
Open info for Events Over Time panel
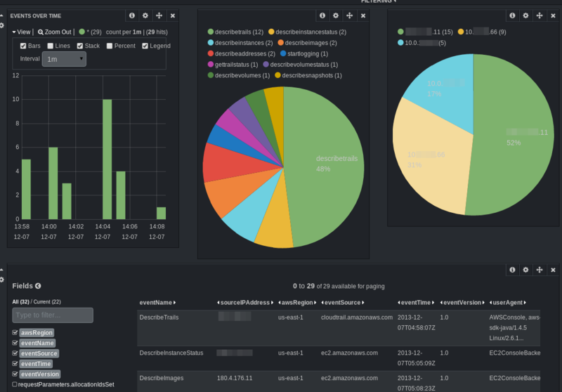coord(132,15)
